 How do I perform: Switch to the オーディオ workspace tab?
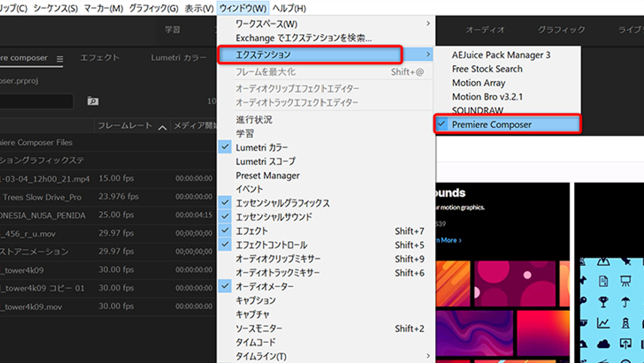click(x=485, y=29)
